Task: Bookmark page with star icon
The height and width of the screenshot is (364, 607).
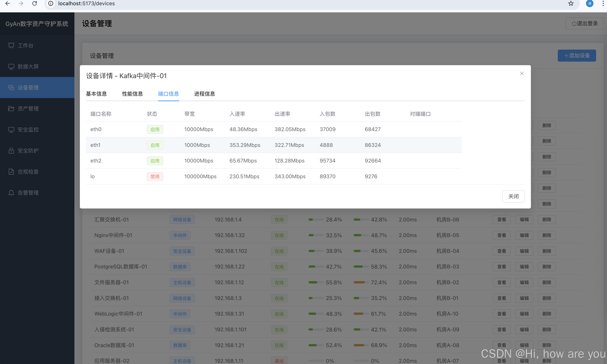Action: tap(571, 3)
